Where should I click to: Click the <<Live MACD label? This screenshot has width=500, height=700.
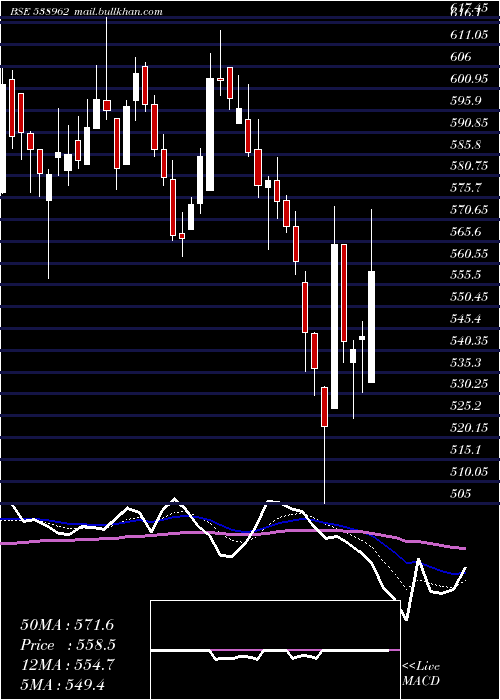[421, 674]
